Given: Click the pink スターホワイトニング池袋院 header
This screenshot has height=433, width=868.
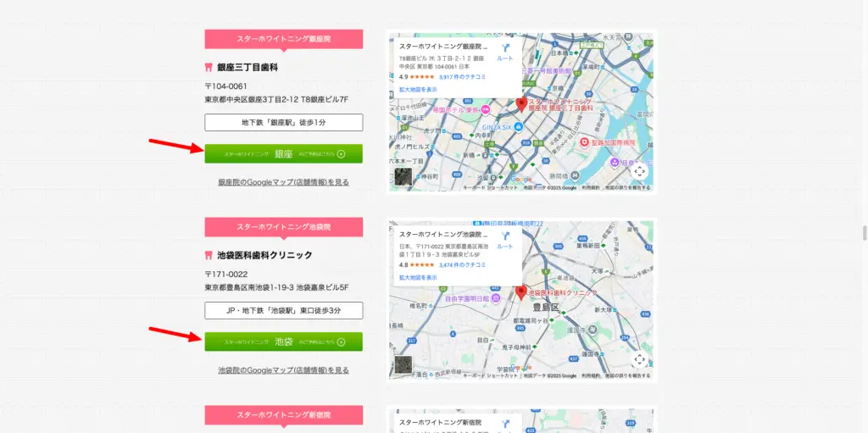Looking at the screenshot, I should [x=283, y=227].
